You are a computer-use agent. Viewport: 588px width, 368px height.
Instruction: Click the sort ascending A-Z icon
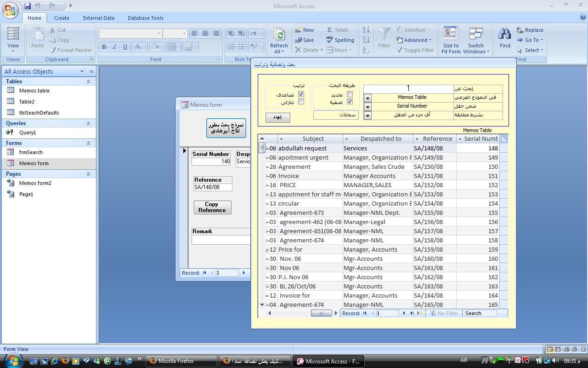(x=366, y=30)
